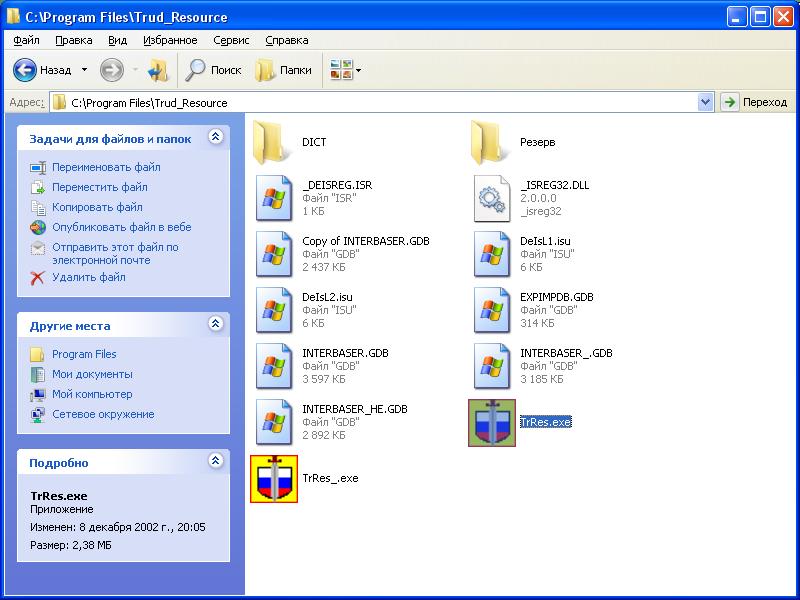Select the INTERBASER_.GDB file icon
This screenshot has height=600, width=800.
coord(492,366)
